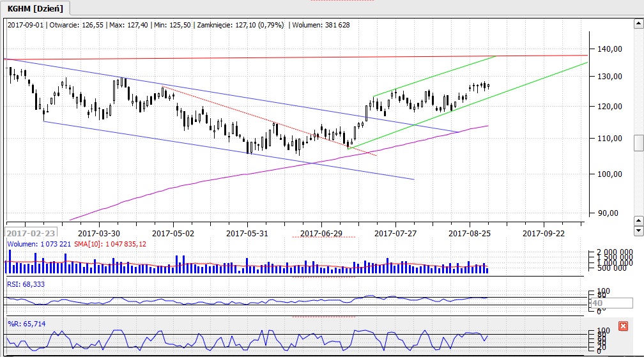Select the red horizontal resistance line

click(319, 57)
